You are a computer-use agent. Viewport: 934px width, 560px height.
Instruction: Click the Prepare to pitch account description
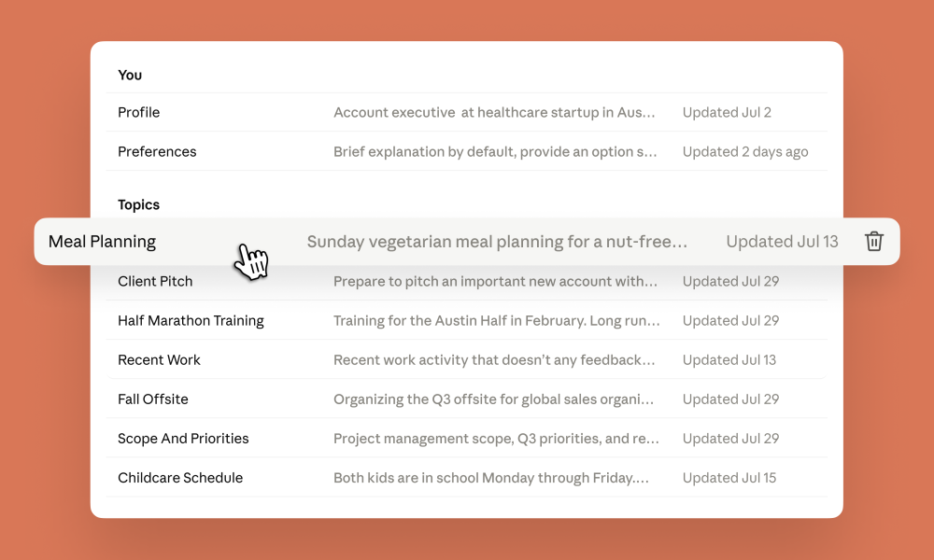click(x=496, y=282)
